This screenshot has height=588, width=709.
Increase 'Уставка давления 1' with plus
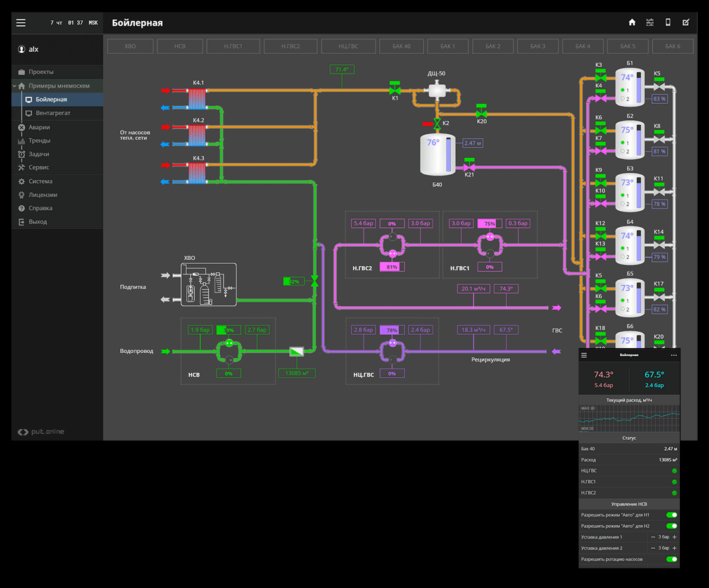[674, 537]
